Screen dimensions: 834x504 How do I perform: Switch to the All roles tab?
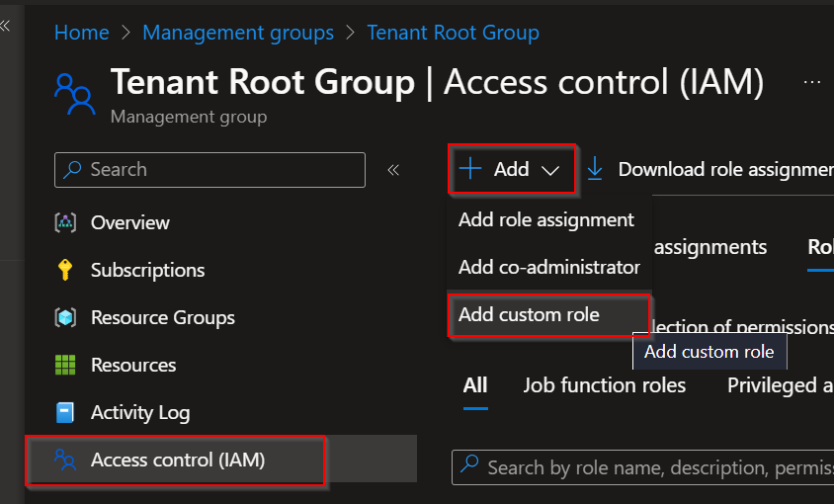pos(475,385)
